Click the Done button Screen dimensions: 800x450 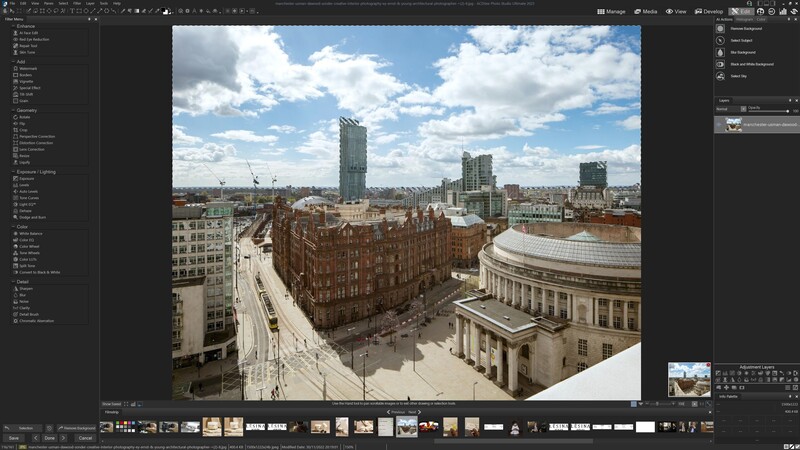tap(49, 438)
